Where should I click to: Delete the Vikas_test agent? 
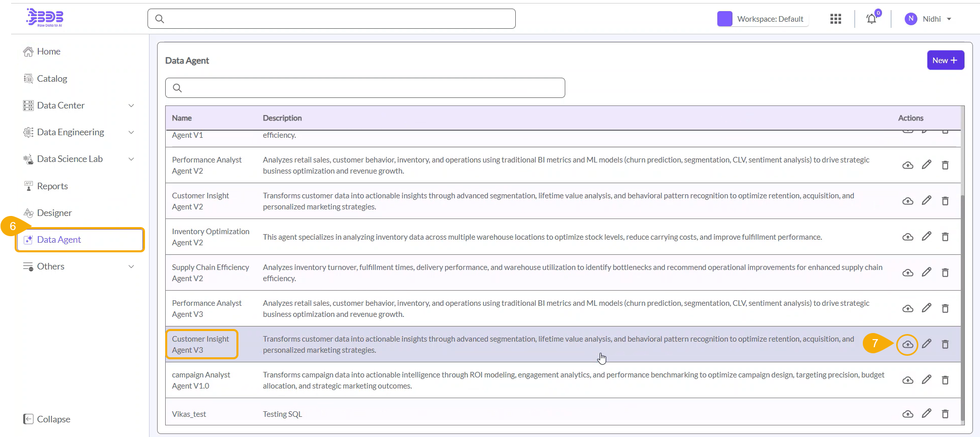pyautogui.click(x=945, y=414)
